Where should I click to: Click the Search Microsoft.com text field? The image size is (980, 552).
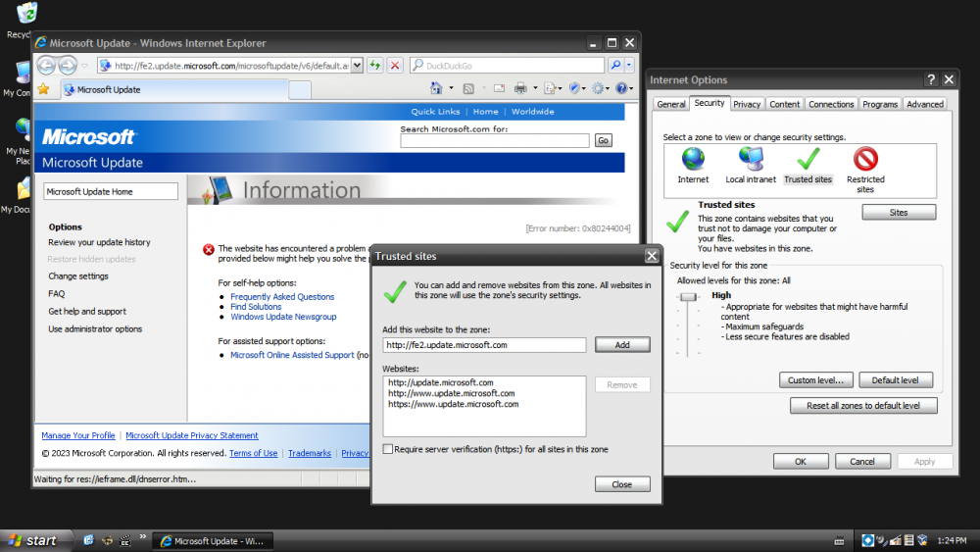(x=494, y=140)
